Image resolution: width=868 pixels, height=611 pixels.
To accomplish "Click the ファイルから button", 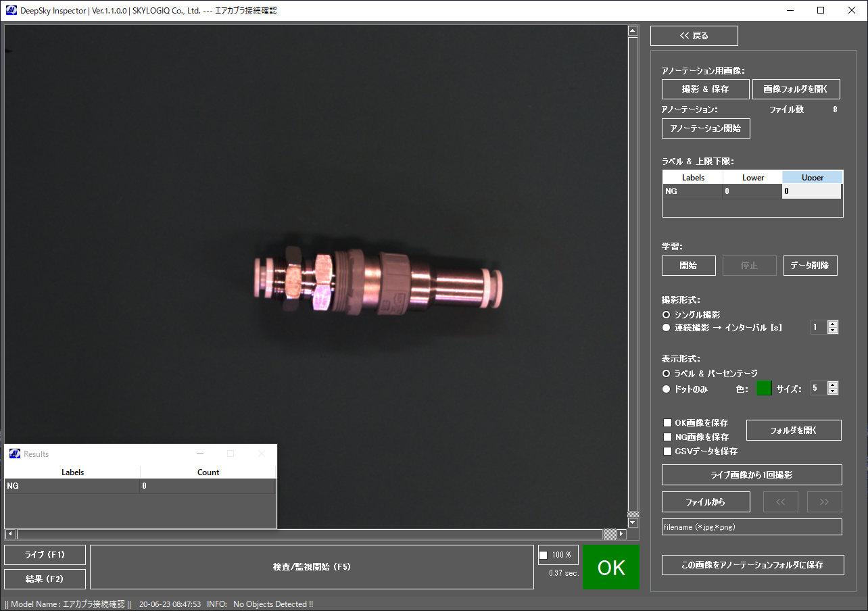I will tap(706, 502).
